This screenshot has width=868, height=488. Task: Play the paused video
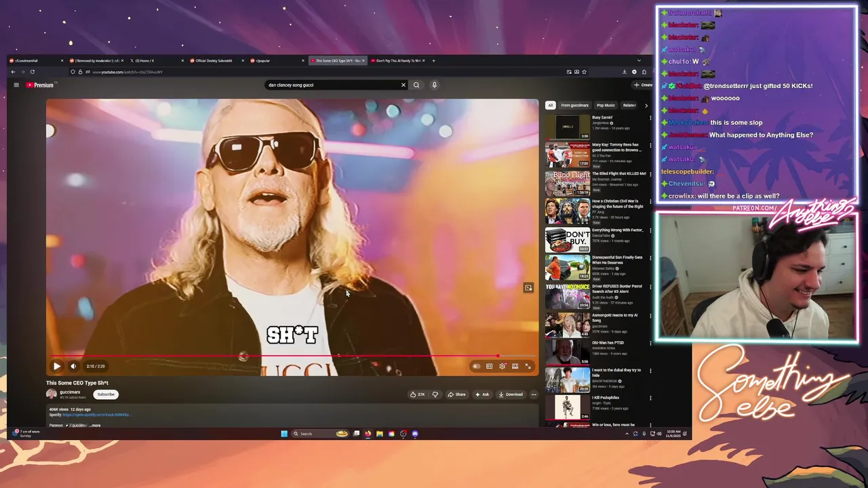point(57,366)
